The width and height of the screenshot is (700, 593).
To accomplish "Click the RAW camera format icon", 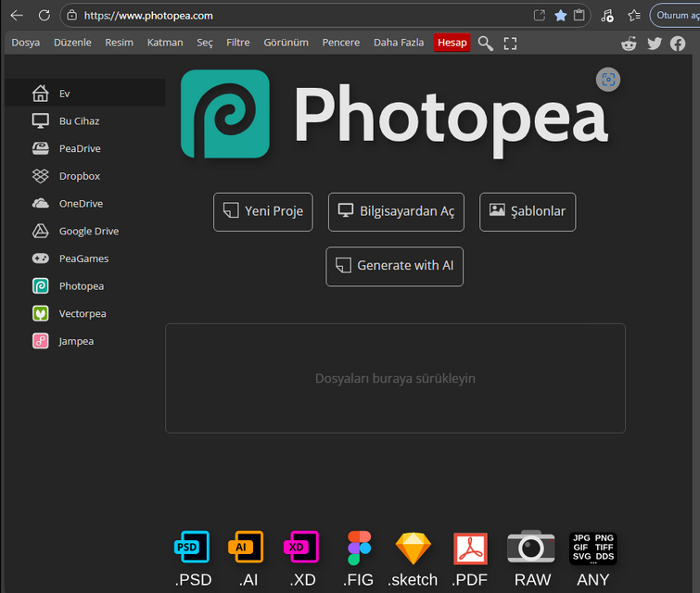I will coord(531,548).
